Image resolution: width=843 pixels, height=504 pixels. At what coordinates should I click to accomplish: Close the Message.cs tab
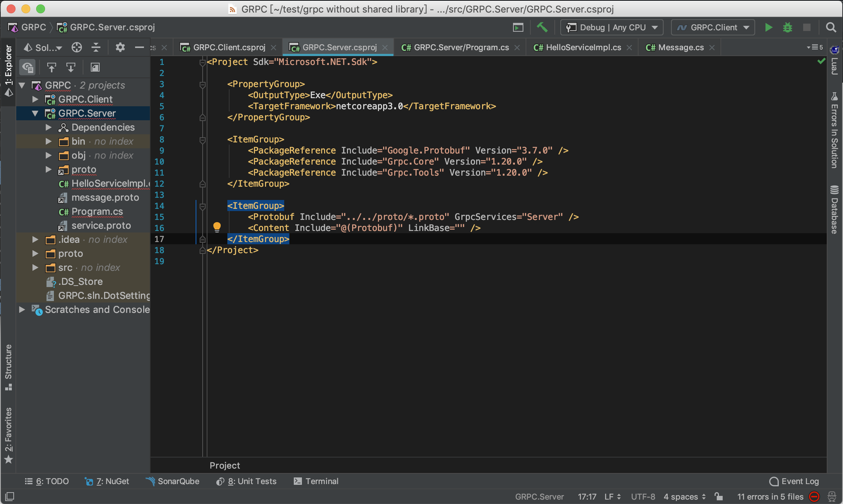coord(712,48)
